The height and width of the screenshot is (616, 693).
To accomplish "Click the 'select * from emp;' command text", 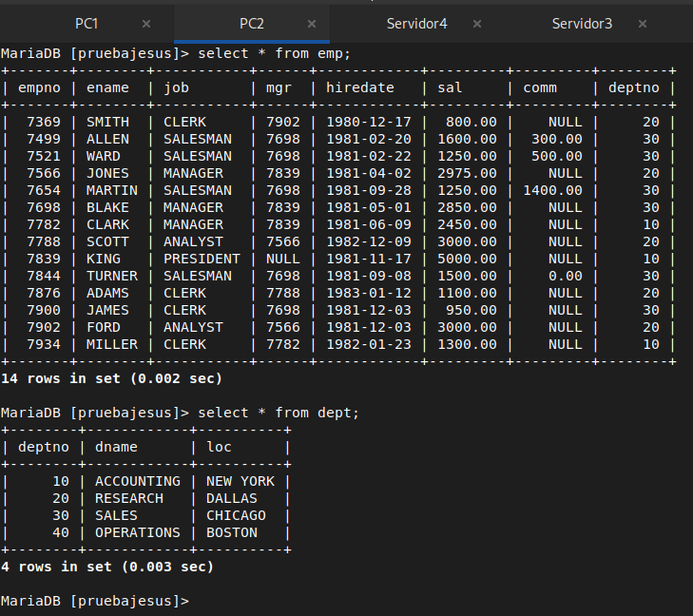I will pyautogui.click(x=274, y=53).
